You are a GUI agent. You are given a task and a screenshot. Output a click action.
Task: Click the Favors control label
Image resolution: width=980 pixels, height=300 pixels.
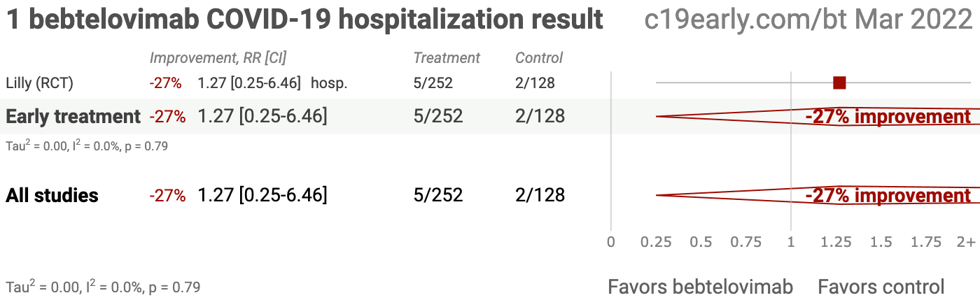[x=881, y=287]
